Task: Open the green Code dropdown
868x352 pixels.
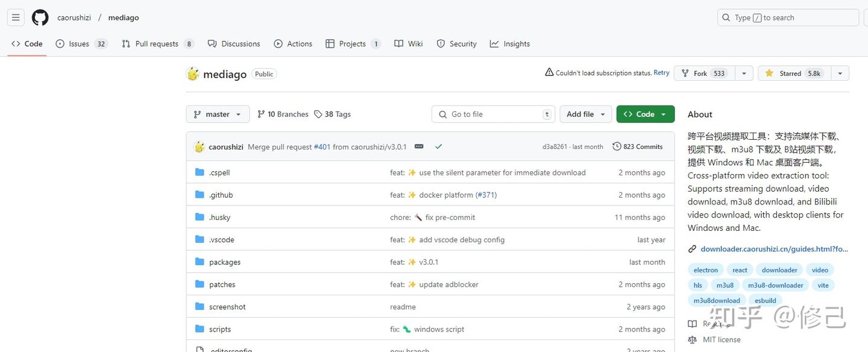Action: click(x=645, y=114)
